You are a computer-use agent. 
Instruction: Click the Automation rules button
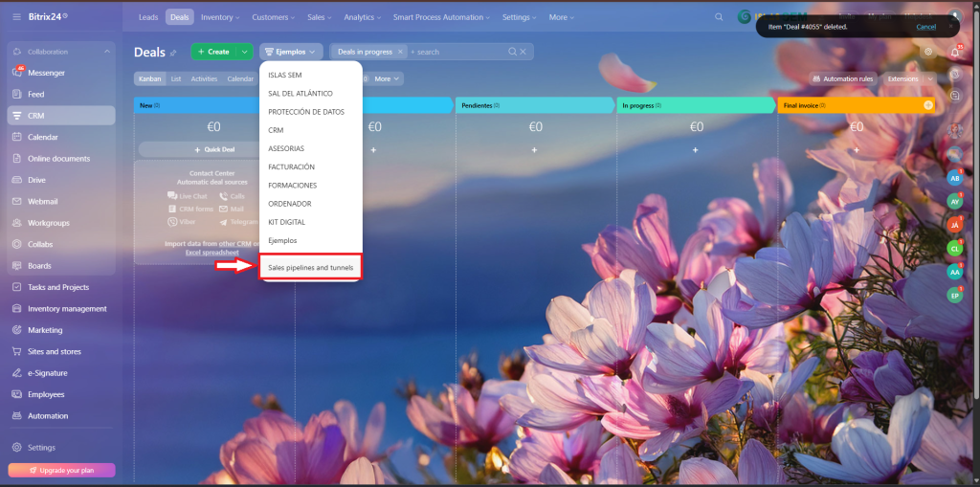[x=842, y=78]
